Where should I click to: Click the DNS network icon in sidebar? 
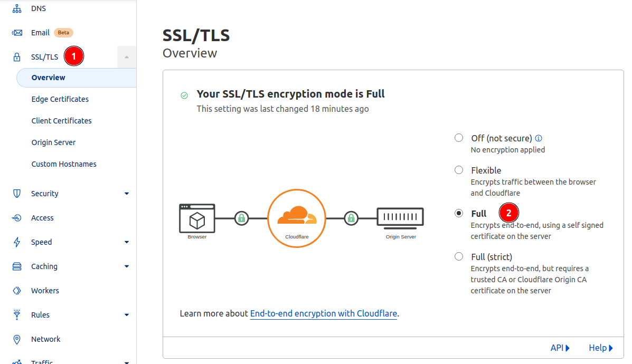click(x=17, y=8)
